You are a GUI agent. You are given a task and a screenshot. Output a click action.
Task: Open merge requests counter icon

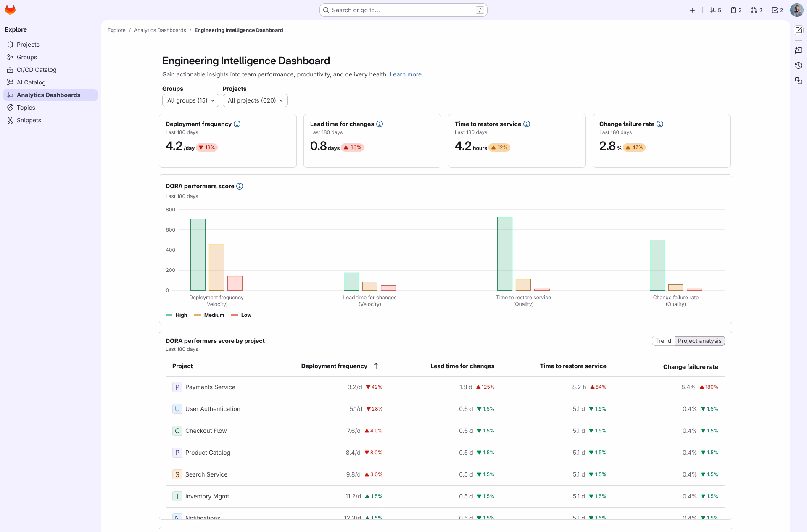(x=757, y=10)
